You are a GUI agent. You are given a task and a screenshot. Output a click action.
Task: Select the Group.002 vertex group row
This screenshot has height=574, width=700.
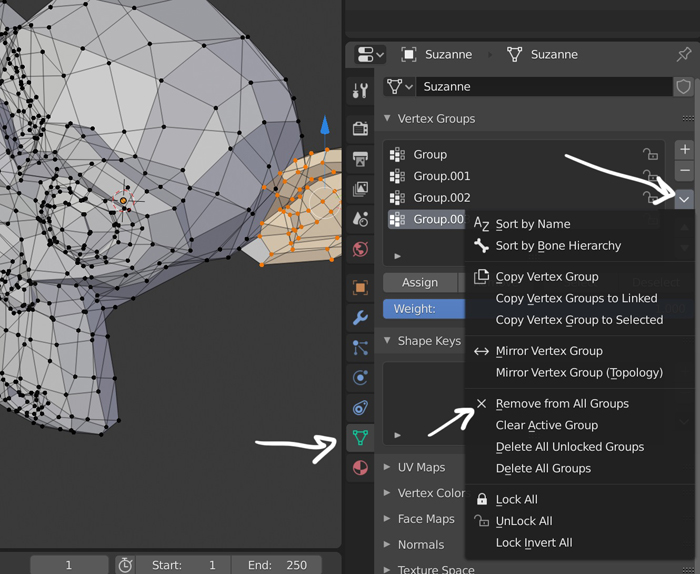(x=524, y=197)
